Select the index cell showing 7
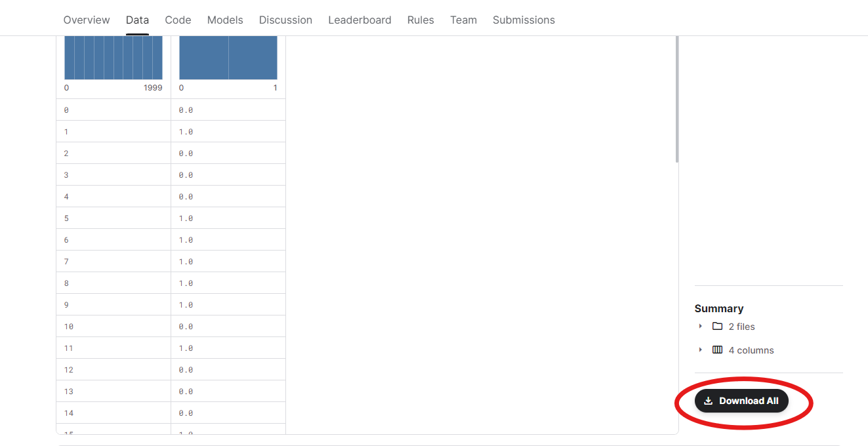The width and height of the screenshot is (868, 446). (x=114, y=261)
